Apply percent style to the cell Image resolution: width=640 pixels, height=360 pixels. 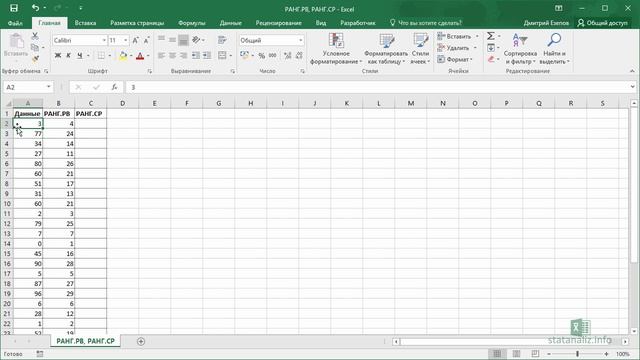point(262,55)
